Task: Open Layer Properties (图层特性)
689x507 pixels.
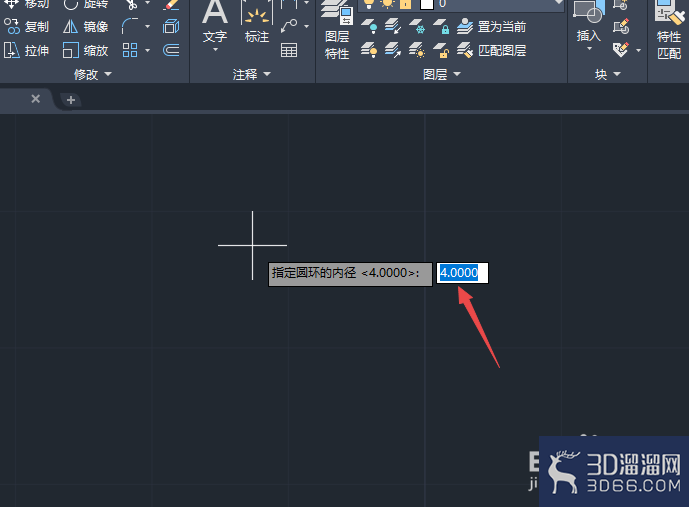Action: click(337, 30)
